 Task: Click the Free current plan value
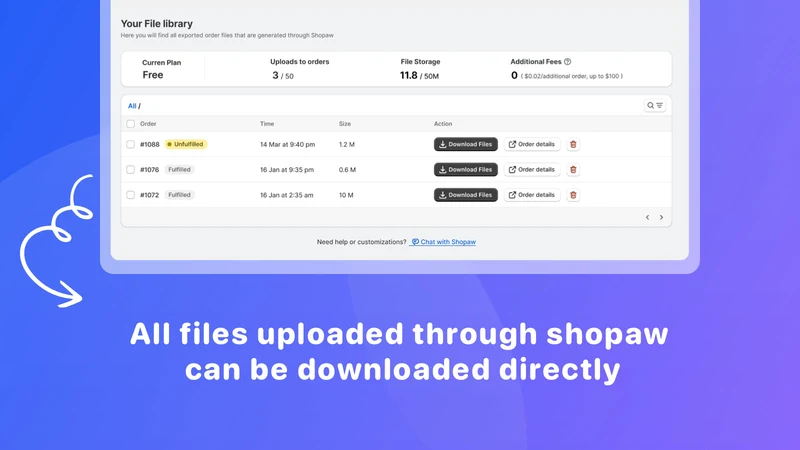[153, 75]
